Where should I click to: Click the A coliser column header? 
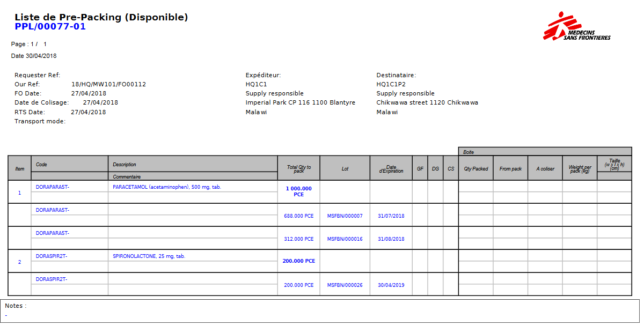[545, 169]
